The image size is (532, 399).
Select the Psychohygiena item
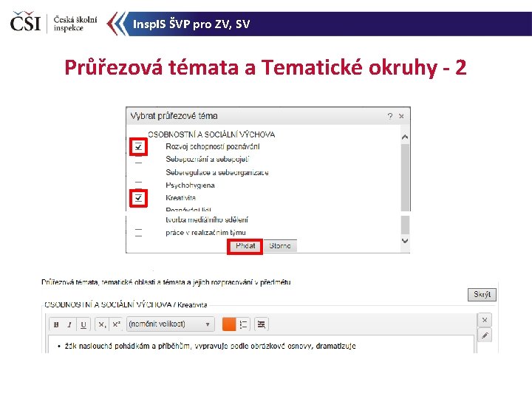pos(190,185)
